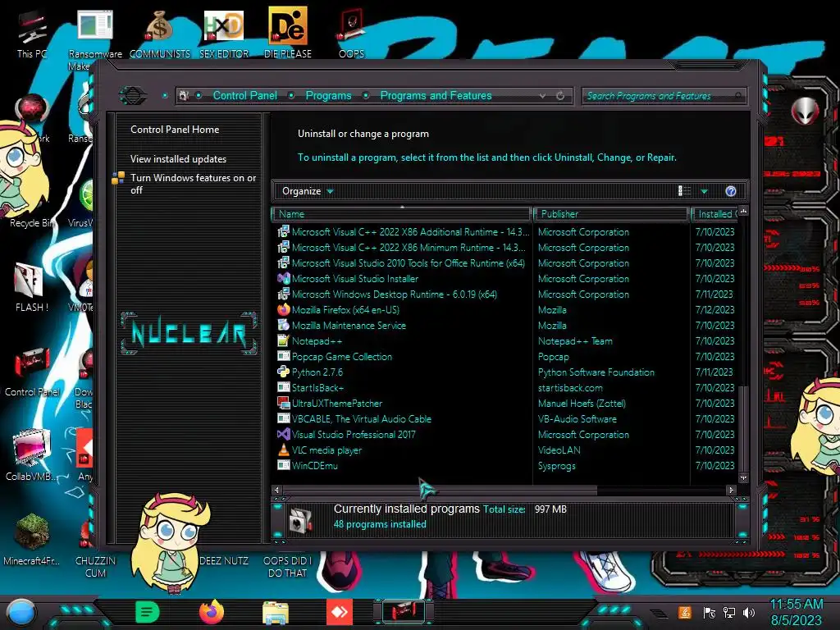This screenshot has width=840, height=630.
Task: Select Microsoft Windows Desktop Runtime - 6.0.19 entry
Action: coord(402,294)
